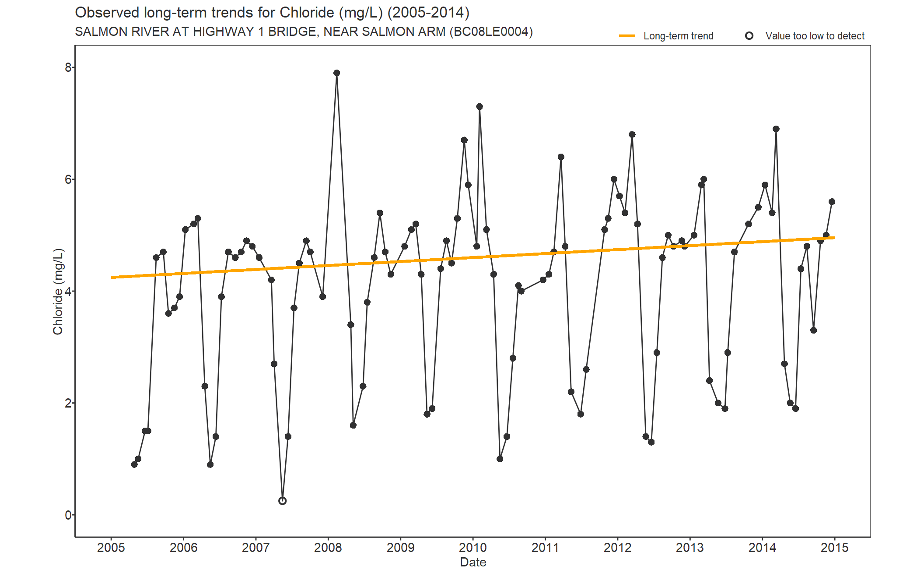Click the y-axis tick label 0
Viewport: 924px width, 573px height.
[68, 515]
